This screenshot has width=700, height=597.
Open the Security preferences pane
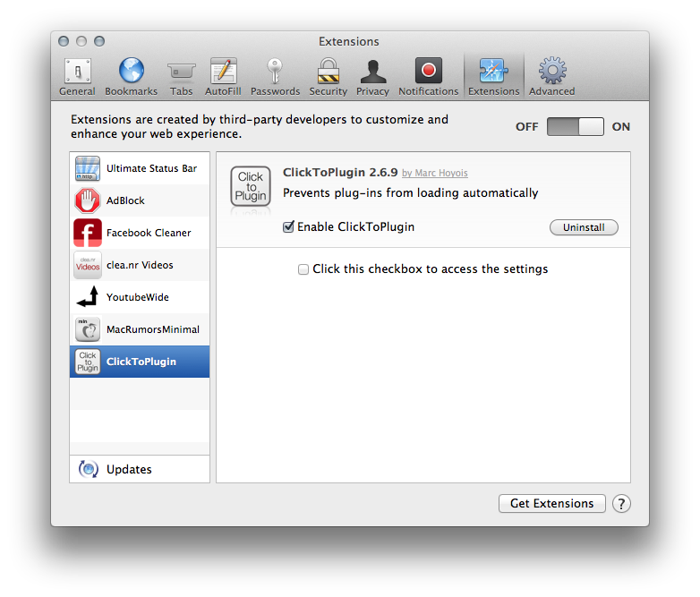coord(329,77)
